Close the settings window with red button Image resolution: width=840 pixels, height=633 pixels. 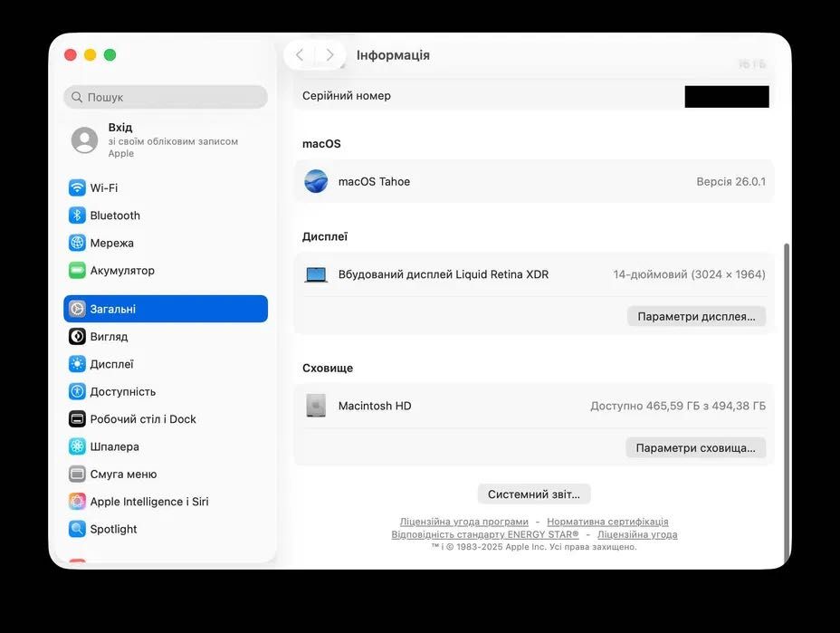click(71, 54)
